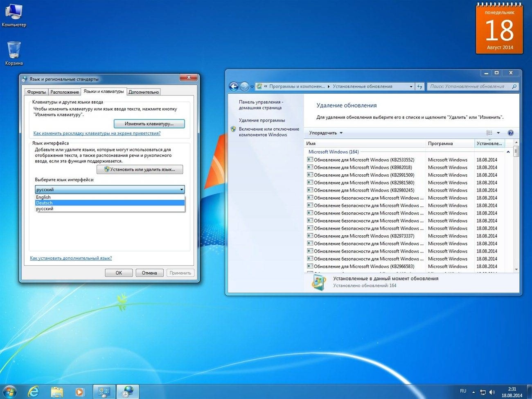This screenshot has height=399, width=532.
Task: Click the Windows Start orb
Action: pyautogui.click(x=9, y=392)
